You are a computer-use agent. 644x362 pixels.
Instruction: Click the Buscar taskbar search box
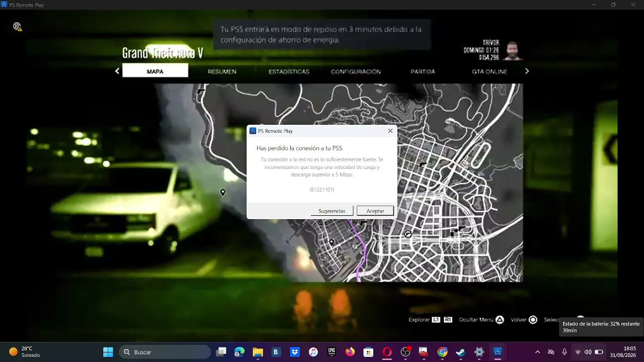[165, 352]
